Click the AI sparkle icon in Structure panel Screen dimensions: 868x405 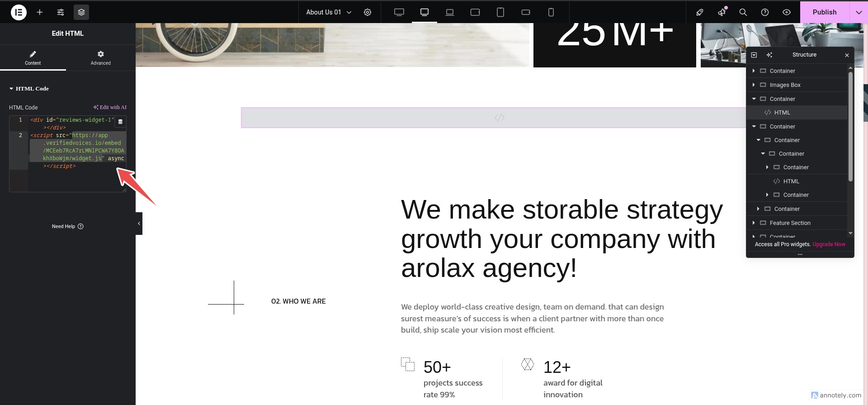coord(769,55)
